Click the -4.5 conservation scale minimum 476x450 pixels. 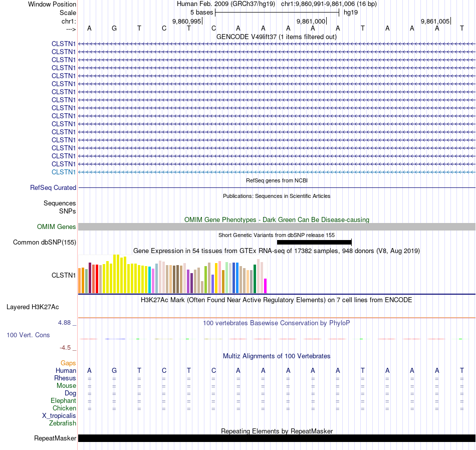point(65,348)
